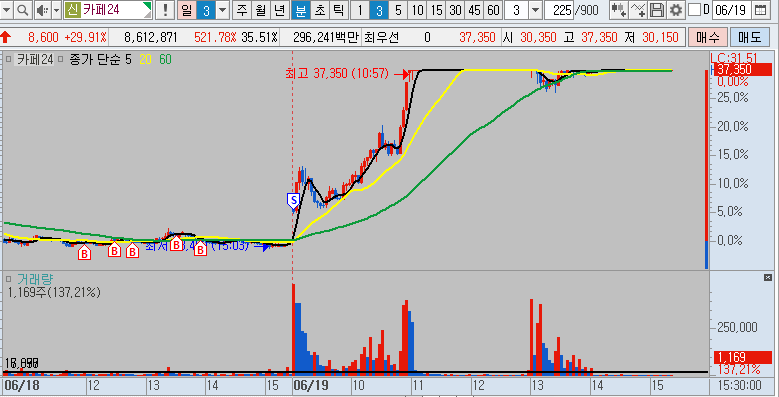Choose the 60 minute interval button
Viewport: 779px width, 397px height.
[493, 10]
